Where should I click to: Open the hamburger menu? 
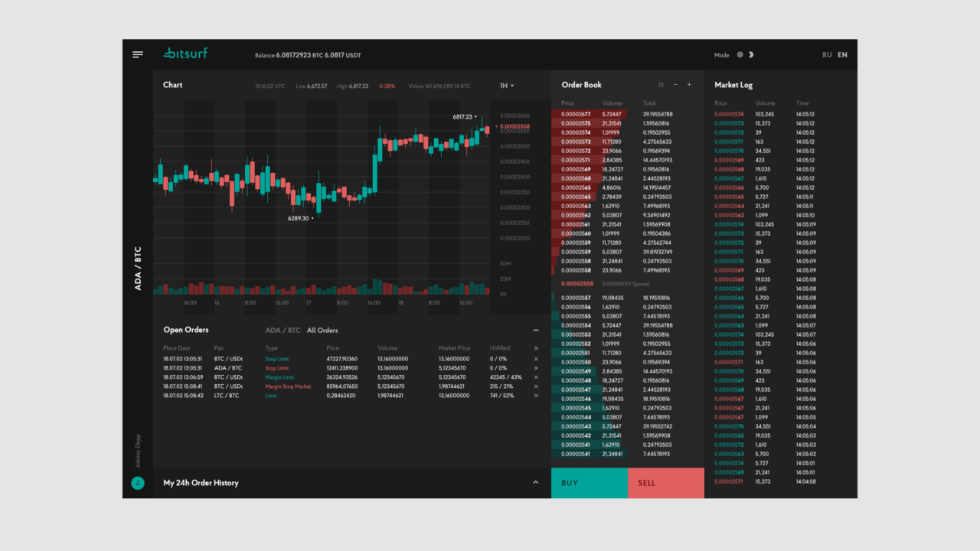tap(138, 54)
